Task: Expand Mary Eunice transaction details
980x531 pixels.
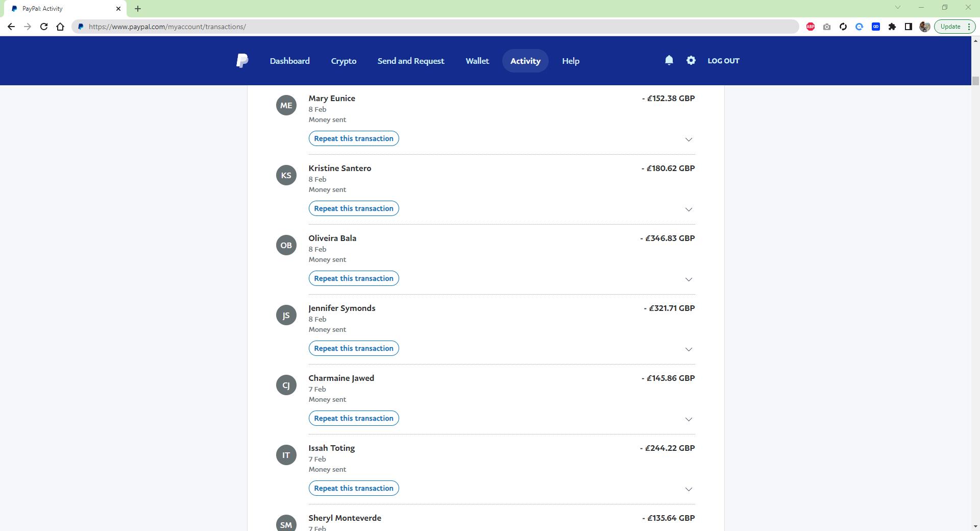Action: (688, 139)
